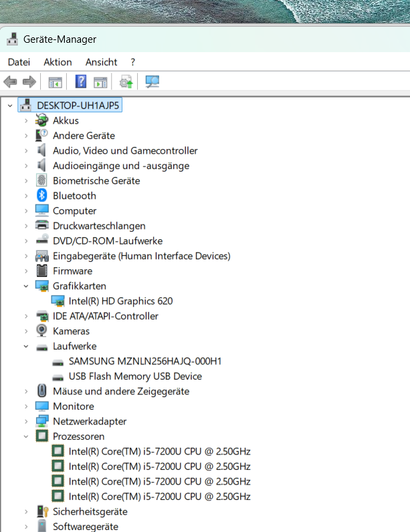Expand the Netzwerkadapter category
The image size is (410, 532).
point(26,422)
